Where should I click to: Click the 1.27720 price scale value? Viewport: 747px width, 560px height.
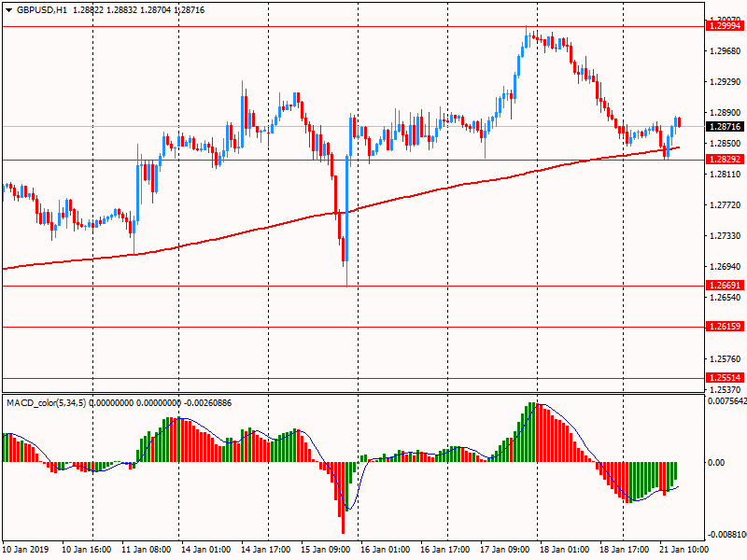pyautogui.click(x=726, y=205)
